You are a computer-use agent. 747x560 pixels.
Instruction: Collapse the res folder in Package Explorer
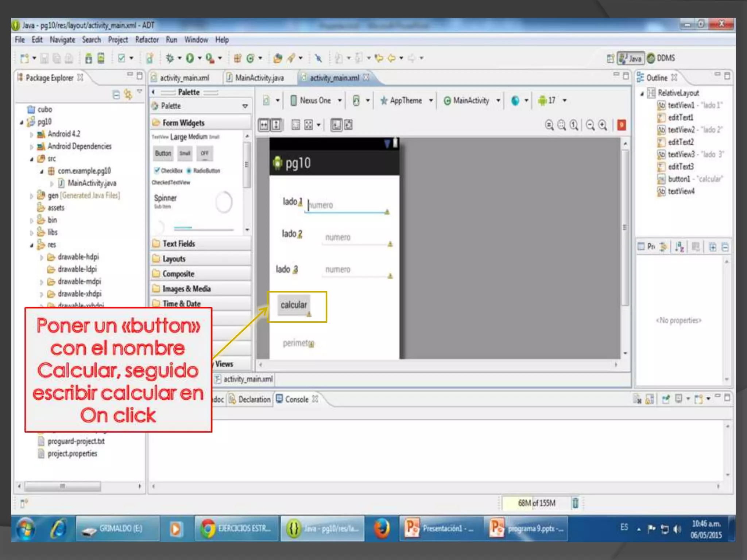[32, 245]
